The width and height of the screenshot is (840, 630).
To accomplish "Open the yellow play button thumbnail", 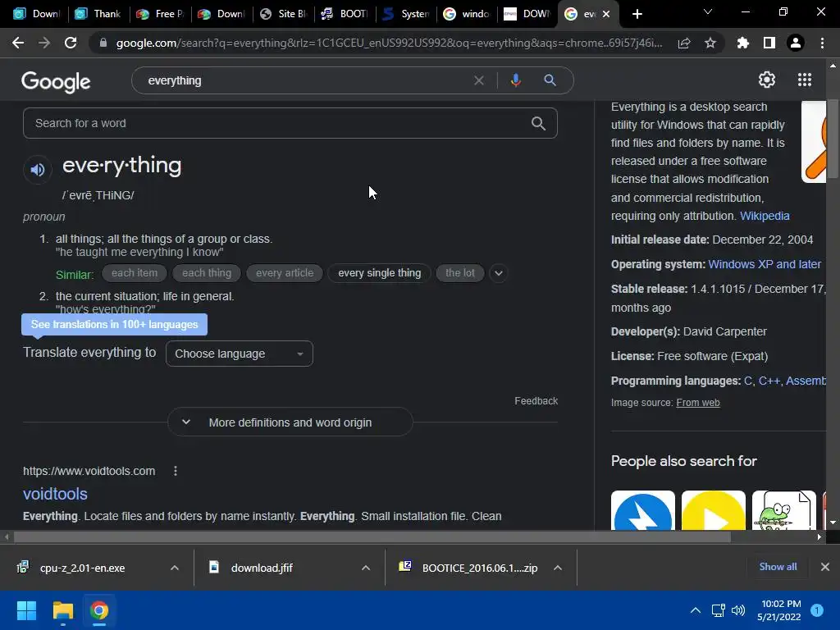I will [x=714, y=510].
